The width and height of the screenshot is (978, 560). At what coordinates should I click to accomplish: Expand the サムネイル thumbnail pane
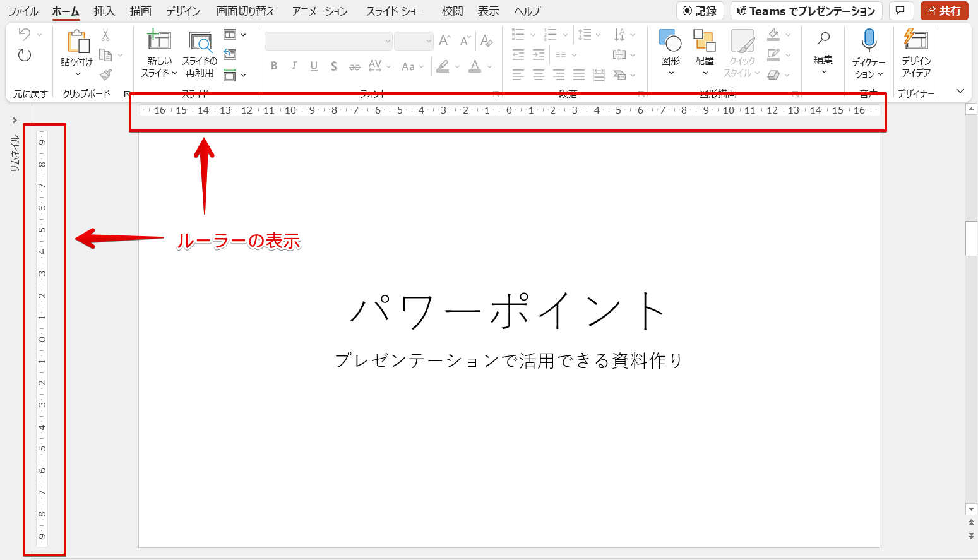[x=15, y=120]
